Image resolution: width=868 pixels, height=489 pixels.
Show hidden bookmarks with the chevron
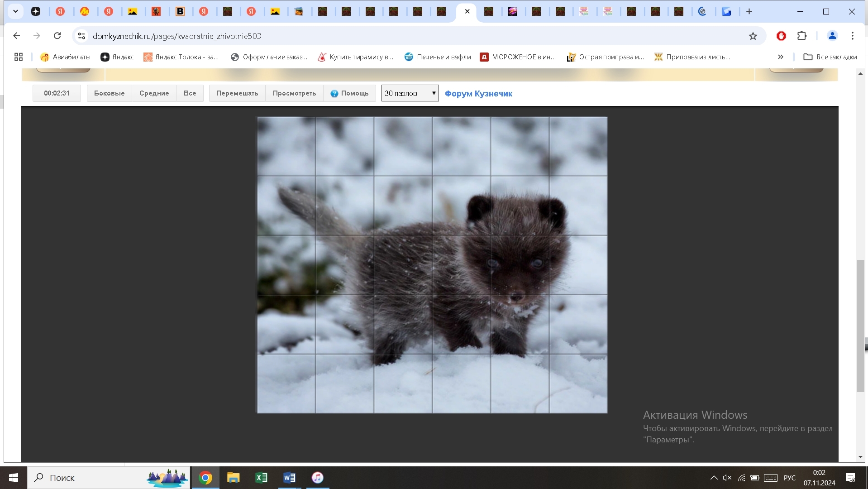coord(781,57)
